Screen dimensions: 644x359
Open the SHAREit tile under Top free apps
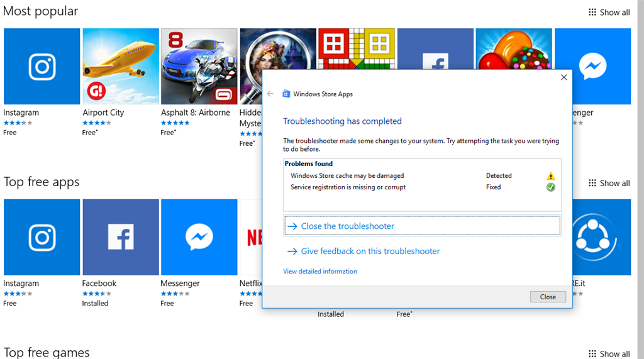602,237
